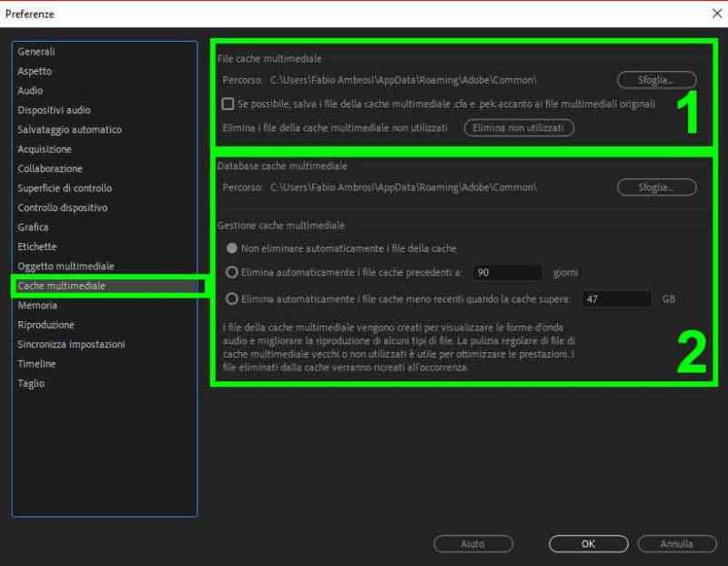
Task: Click Sfoglia for the database cache location
Action: coord(656,187)
